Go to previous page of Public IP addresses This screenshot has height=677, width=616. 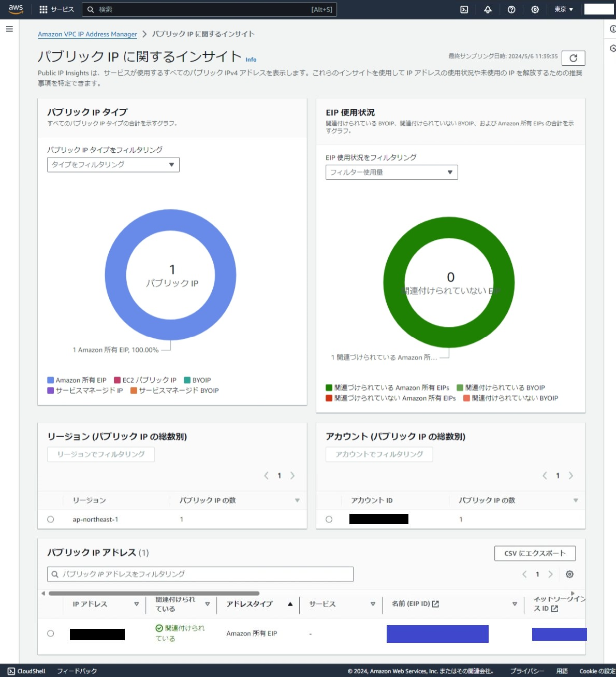point(524,574)
